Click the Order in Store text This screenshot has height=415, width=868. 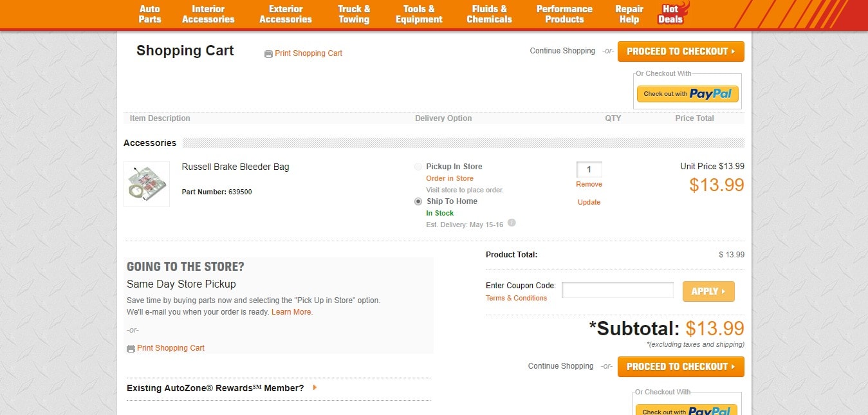pos(450,178)
